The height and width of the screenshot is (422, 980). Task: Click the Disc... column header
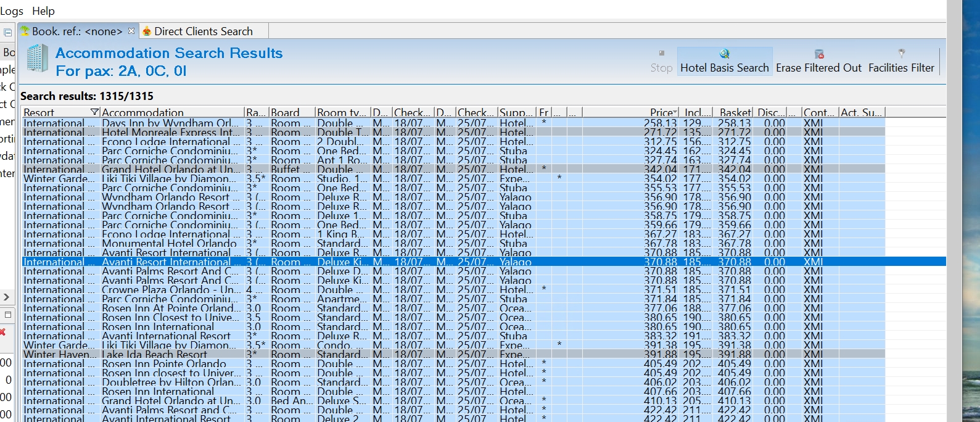[x=770, y=112]
